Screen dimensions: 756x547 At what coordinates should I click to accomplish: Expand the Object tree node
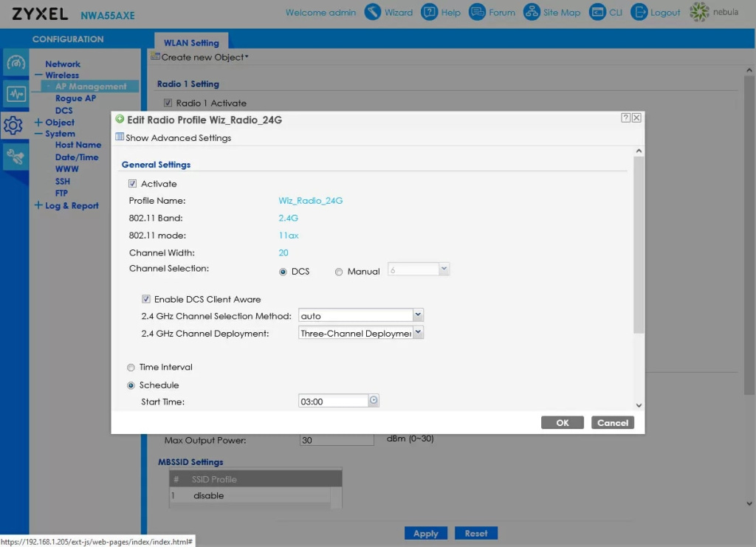(x=38, y=123)
